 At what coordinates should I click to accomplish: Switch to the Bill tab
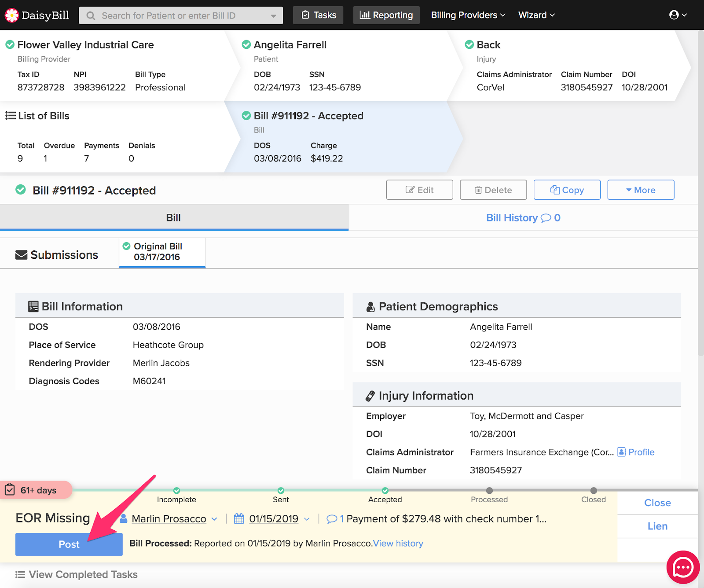pyautogui.click(x=174, y=217)
